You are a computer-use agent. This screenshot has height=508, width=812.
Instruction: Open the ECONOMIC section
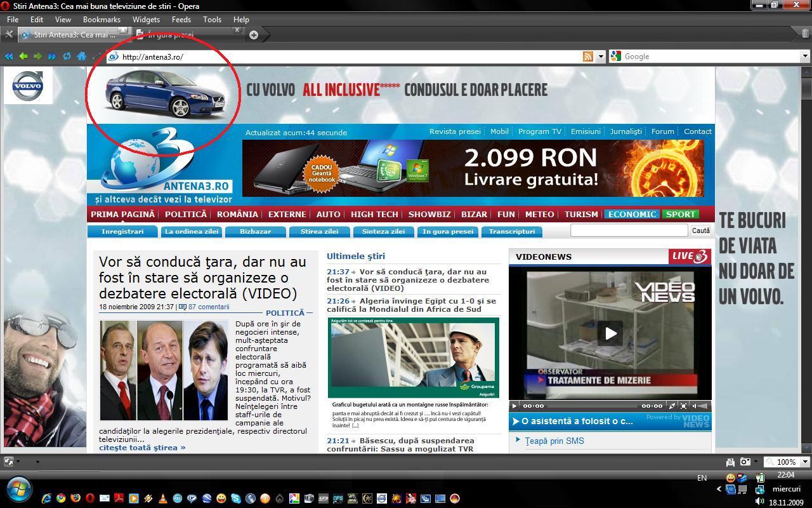(x=632, y=214)
